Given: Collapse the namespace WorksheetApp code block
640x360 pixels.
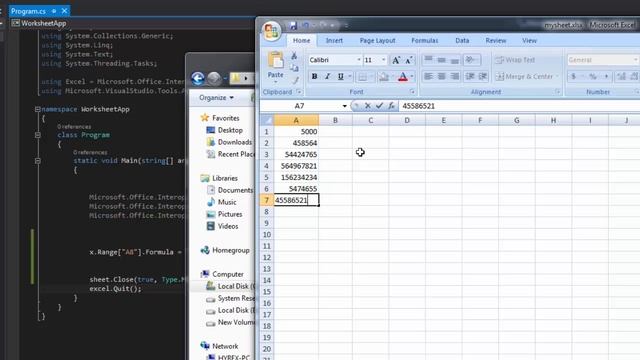Looking at the screenshot, I should [37, 109].
